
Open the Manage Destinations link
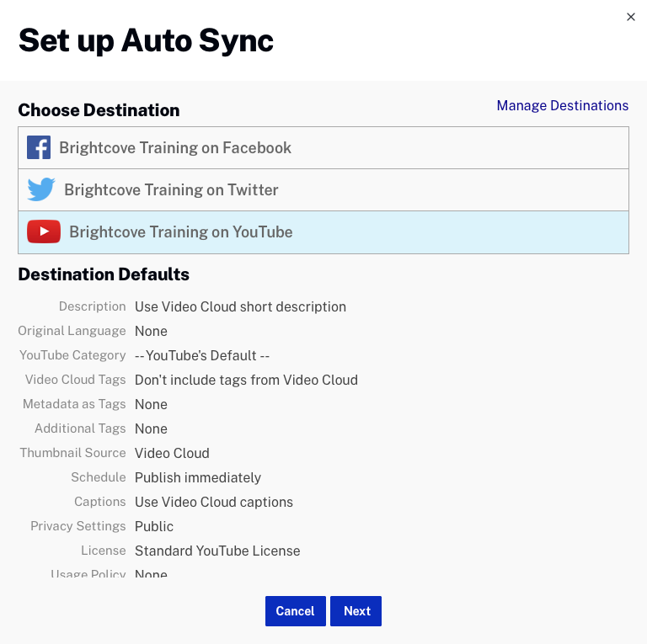[562, 105]
